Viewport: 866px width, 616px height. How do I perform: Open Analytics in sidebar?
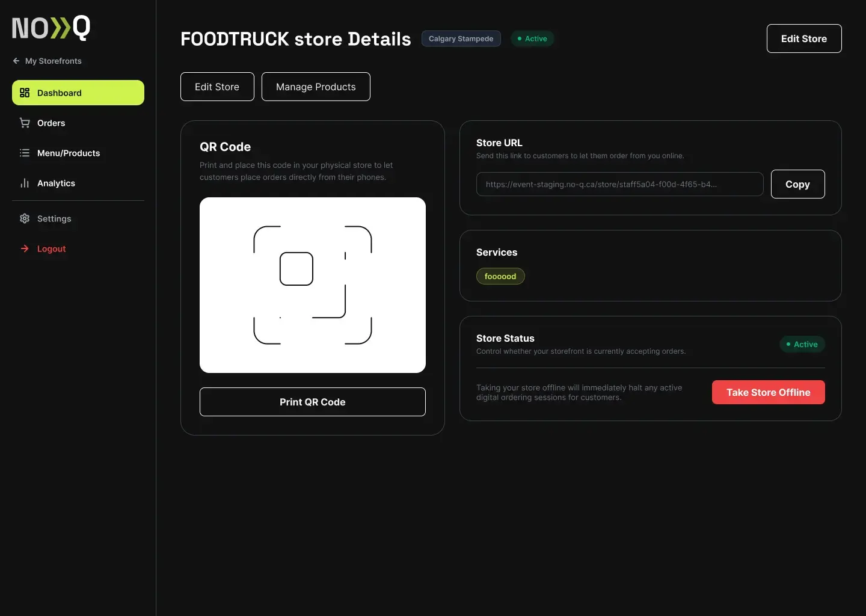point(78,183)
